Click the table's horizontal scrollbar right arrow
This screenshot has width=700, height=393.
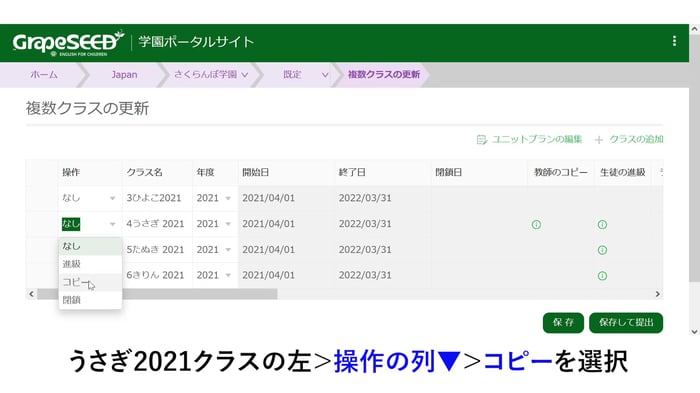657,294
